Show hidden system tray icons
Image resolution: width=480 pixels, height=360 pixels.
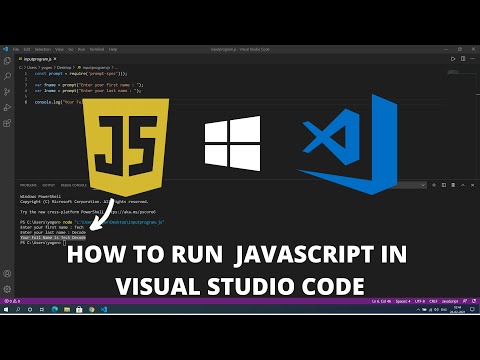[x=418, y=309]
